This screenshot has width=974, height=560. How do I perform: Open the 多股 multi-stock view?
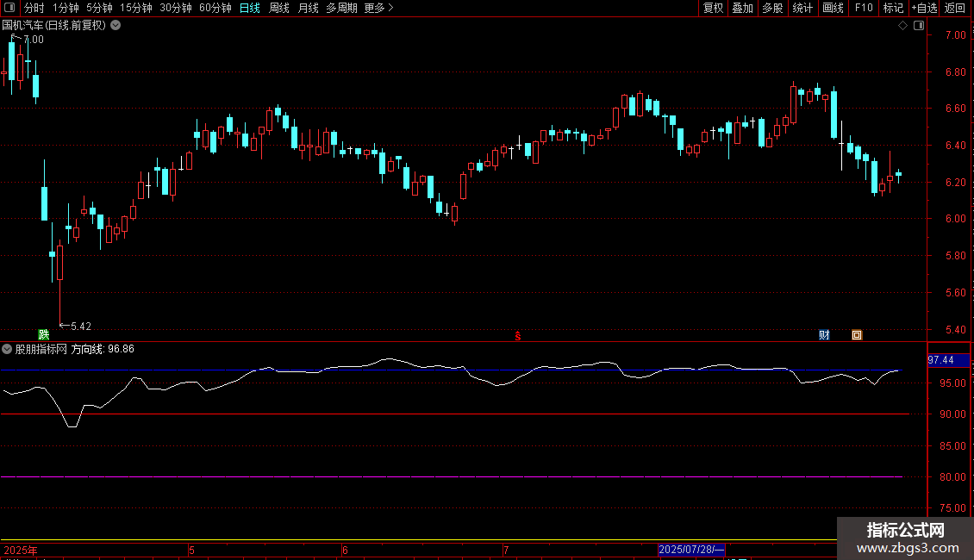[773, 8]
